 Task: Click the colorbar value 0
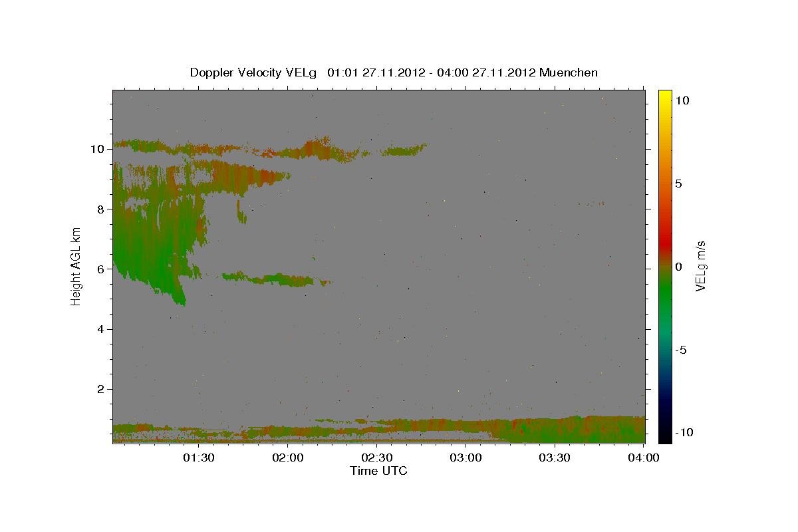[x=679, y=267]
